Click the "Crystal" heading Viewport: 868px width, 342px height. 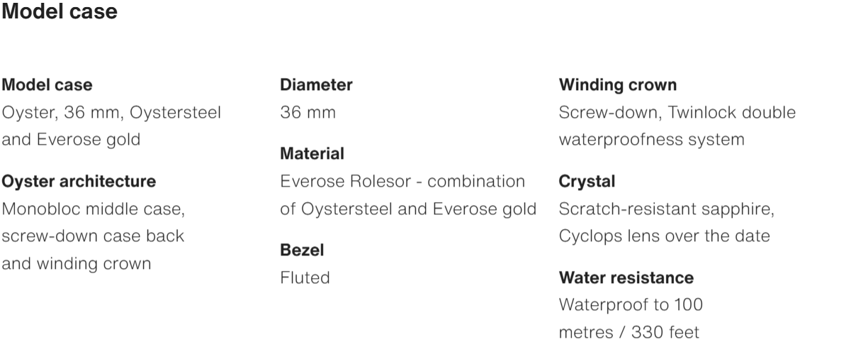(587, 182)
